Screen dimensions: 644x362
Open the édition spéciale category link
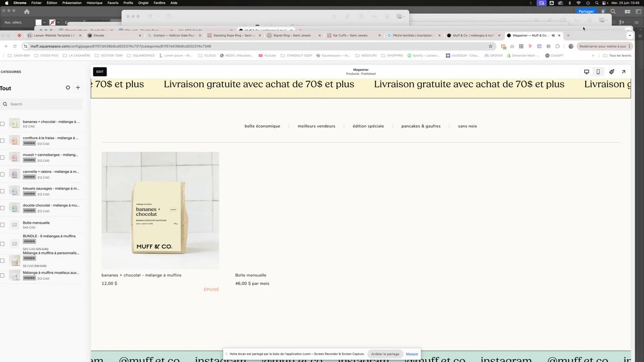[x=368, y=126]
